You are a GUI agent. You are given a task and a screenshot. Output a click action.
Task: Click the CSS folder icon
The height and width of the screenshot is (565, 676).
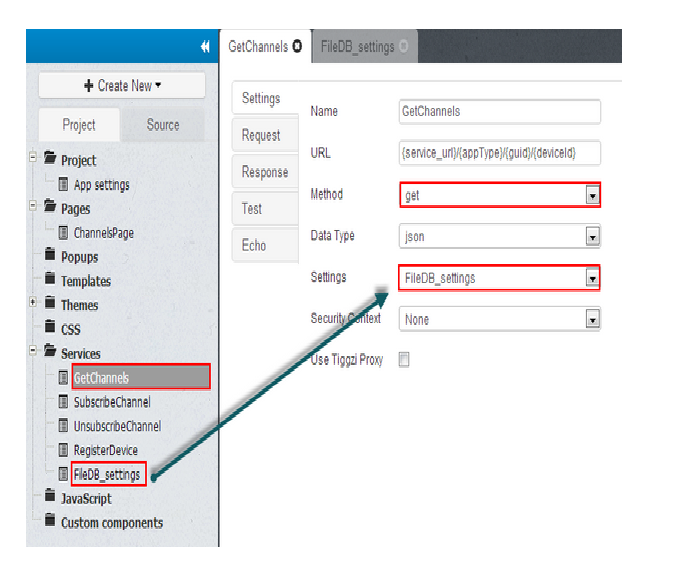point(49,329)
